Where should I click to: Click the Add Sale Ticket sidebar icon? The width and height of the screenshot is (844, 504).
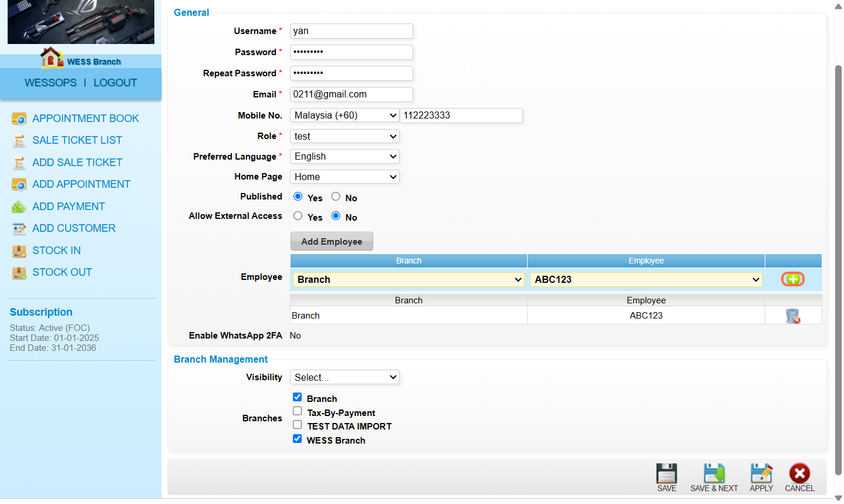click(x=19, y=163)
